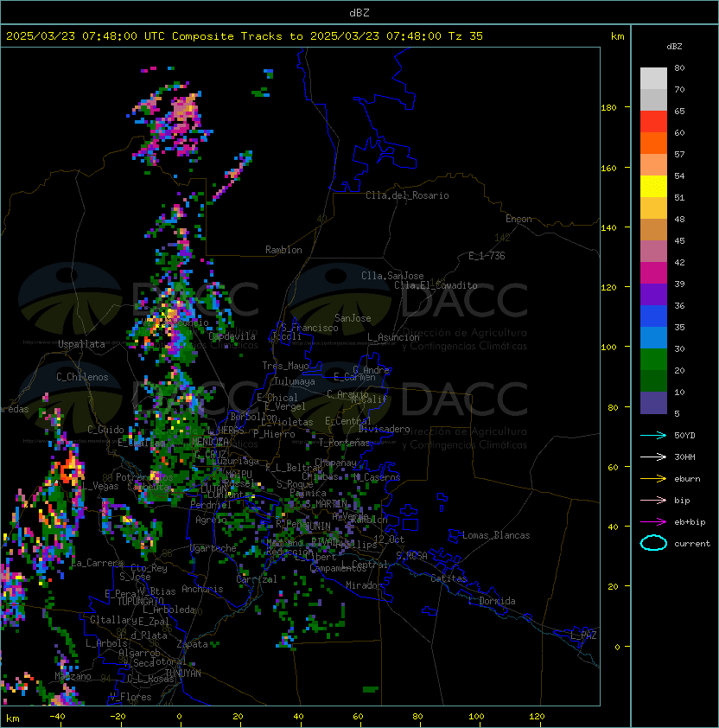Click the 'V_Flores' map label
This screenshot has height=728, width=719.
click(130, 697)
